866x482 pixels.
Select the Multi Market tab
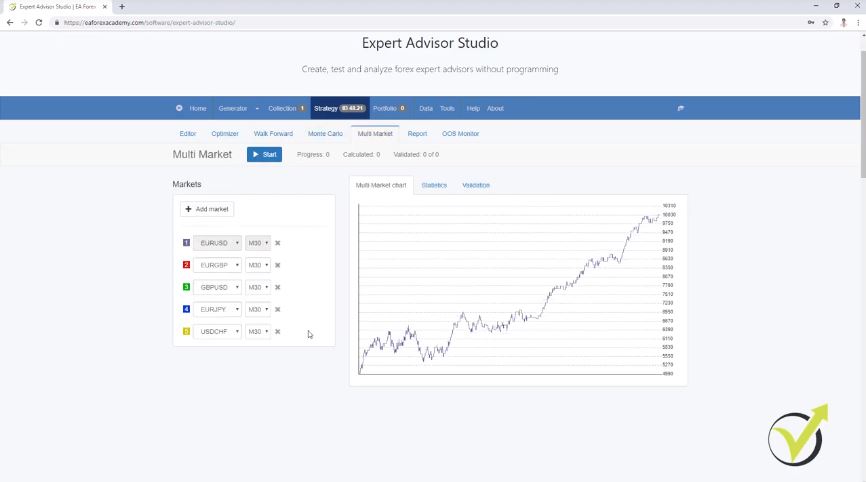pos(375,134)
